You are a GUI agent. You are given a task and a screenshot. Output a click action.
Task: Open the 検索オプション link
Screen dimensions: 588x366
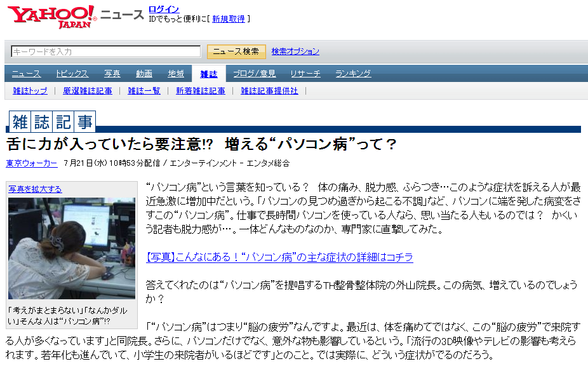pos(295,51)
